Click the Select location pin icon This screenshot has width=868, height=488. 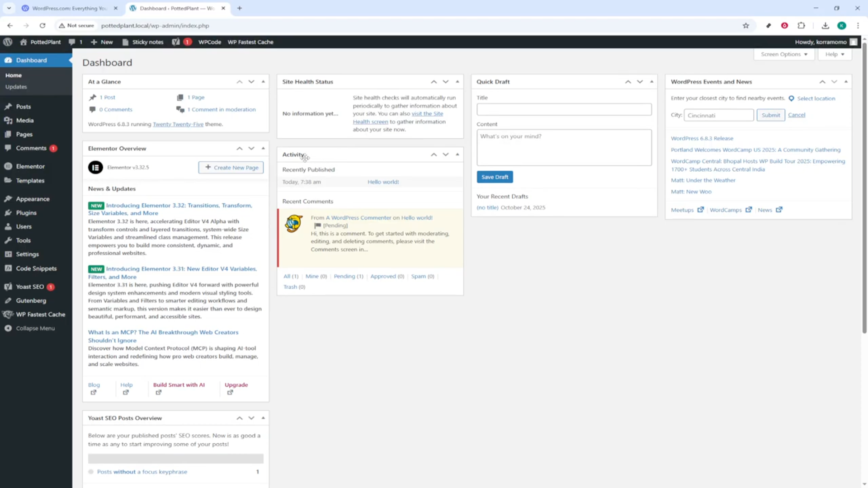click(x=791, y=99)
